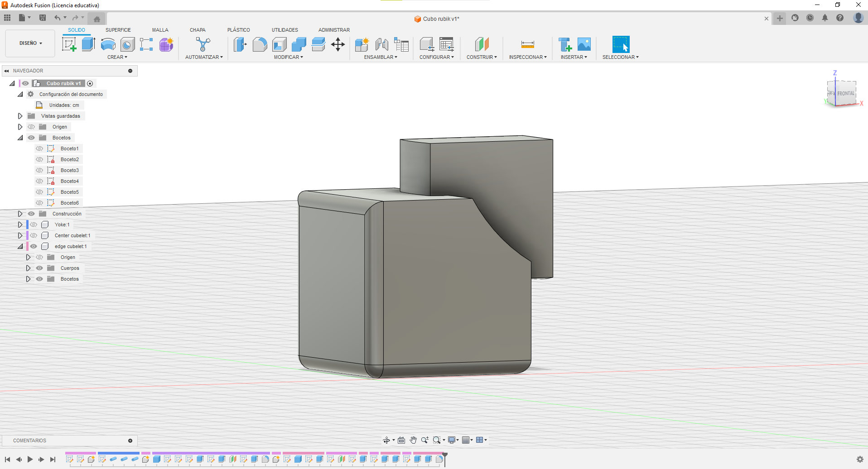Step timeline one feature back
This screenshot has height=469, width=868.
(x=19, y=459)
